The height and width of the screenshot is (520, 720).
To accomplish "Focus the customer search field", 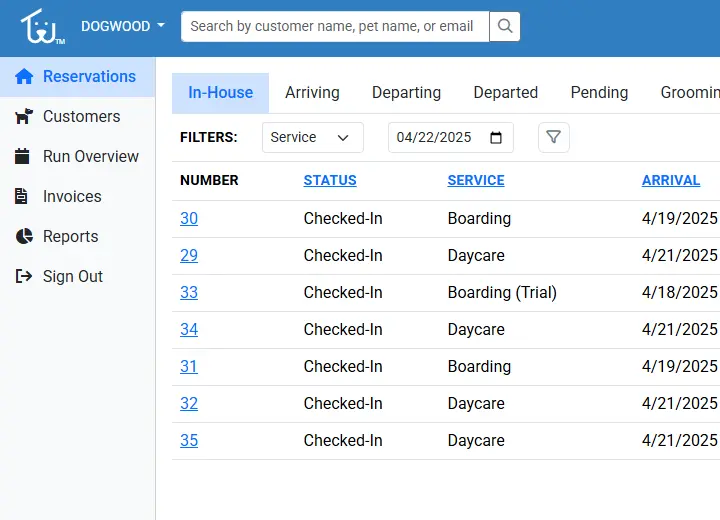I will pyautogui.click(x=334, y=26).
